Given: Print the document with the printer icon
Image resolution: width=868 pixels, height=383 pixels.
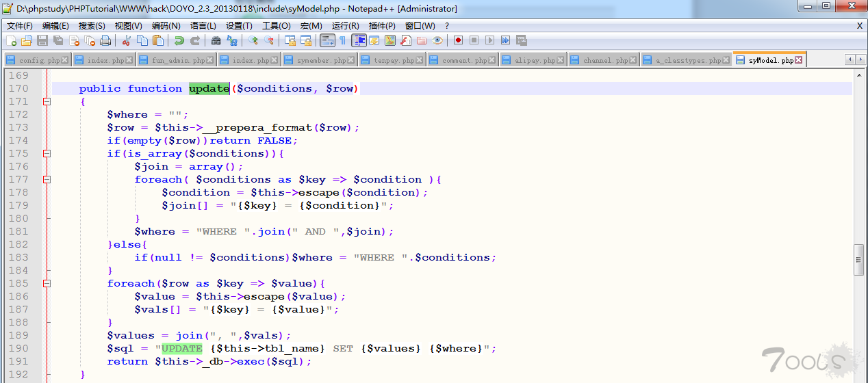Looking at the screenshot, I should coord(105,40).
